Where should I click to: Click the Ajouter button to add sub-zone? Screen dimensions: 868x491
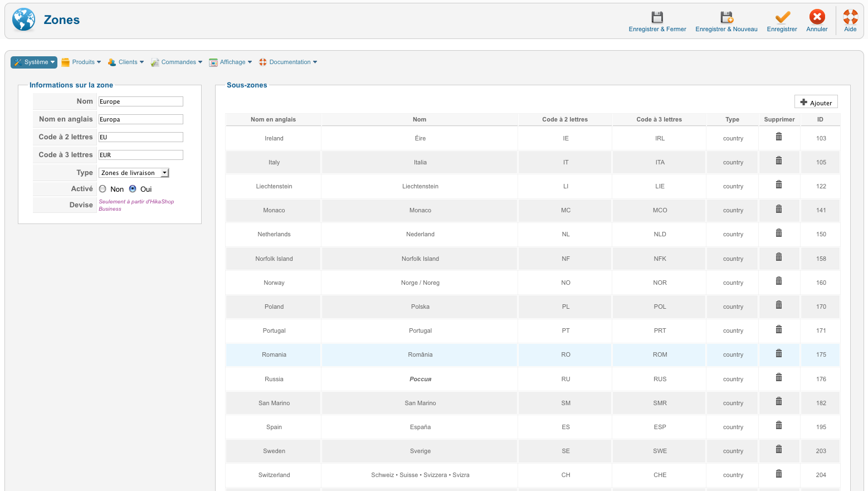click(x=816, y=103)
